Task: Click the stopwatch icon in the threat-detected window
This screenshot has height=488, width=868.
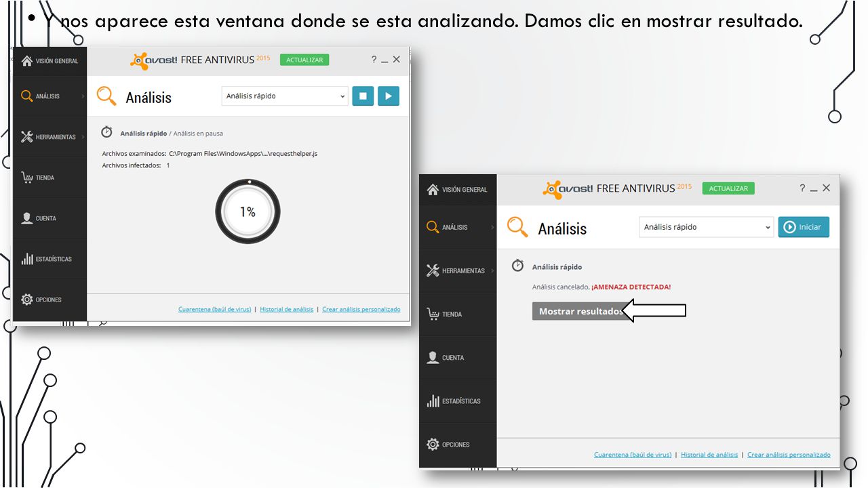Action: [x=517, y=266]
